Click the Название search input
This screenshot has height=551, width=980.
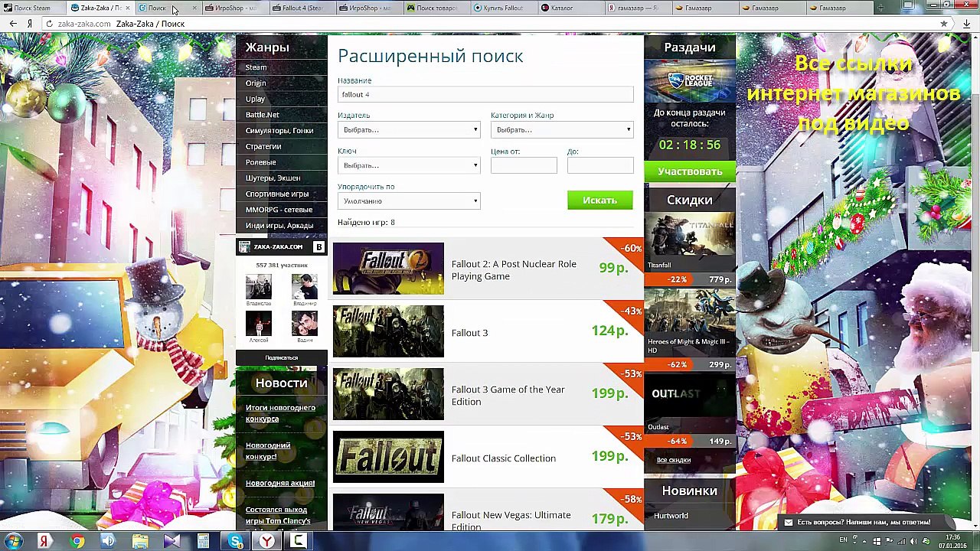click(x=485, y=94)
